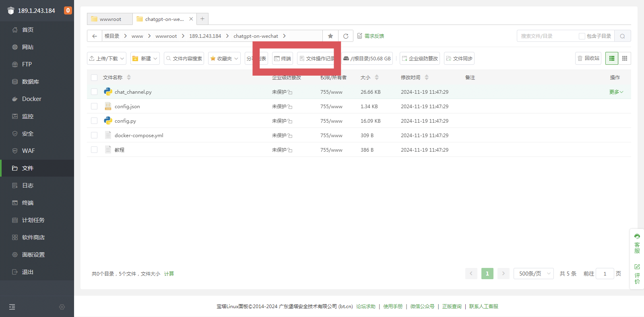The image size is (644, 317).
Task: Open 文件操作记录
Action: pyautogui.click(x=317, y=58)
